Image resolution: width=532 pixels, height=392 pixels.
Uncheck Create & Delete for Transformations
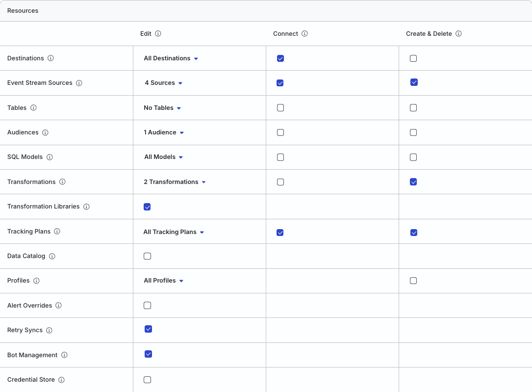pos(413,182)
